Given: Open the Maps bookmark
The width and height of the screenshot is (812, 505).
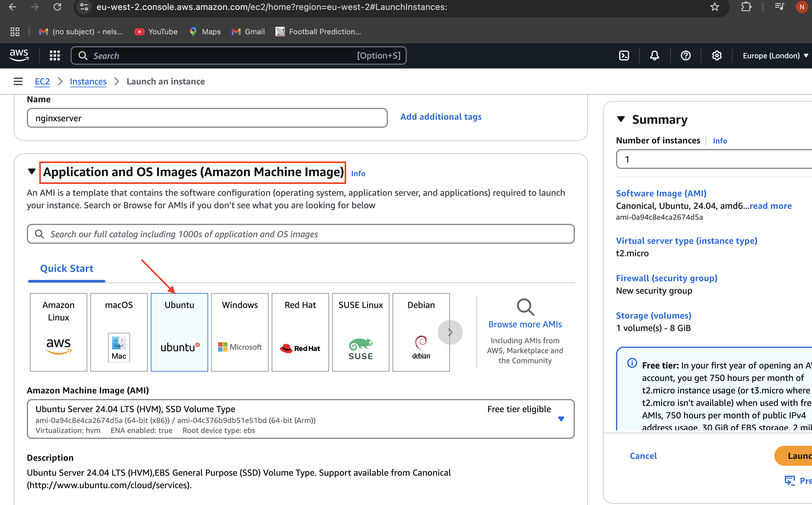Looking at the screenshot, I should point(205,32).
